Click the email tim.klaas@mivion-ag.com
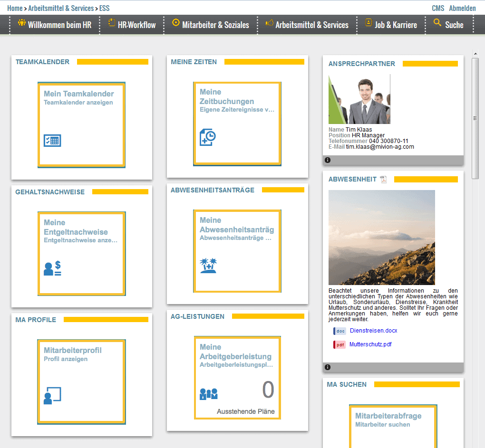 tap(380, 147)
